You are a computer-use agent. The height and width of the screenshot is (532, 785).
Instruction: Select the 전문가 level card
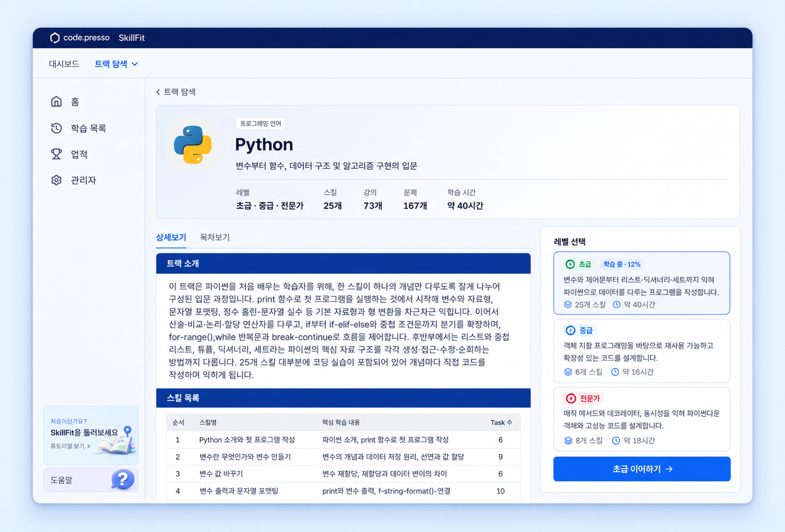tap(642, 419)
